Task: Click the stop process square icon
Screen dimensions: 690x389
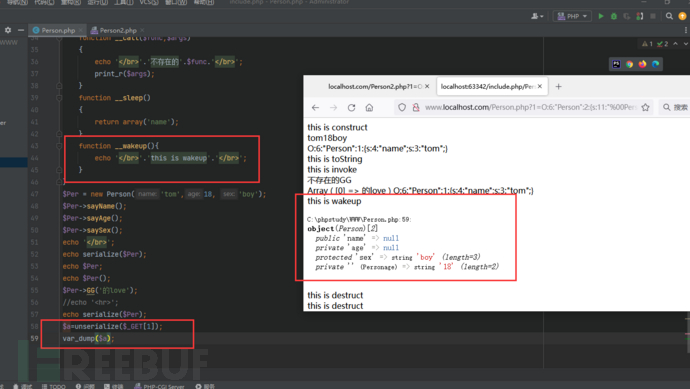Action: pos(653,16)
